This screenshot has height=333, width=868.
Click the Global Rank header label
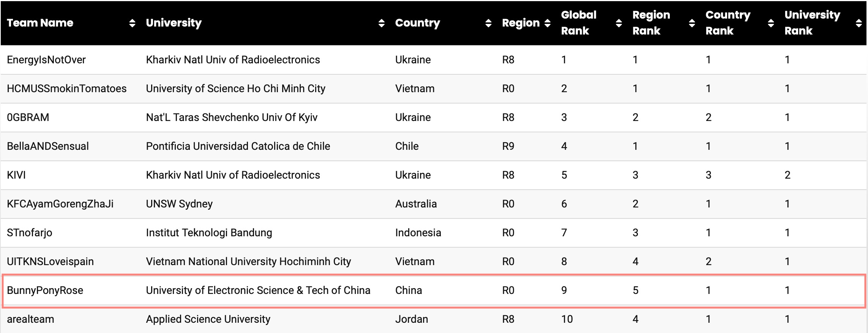click(579, 23)
